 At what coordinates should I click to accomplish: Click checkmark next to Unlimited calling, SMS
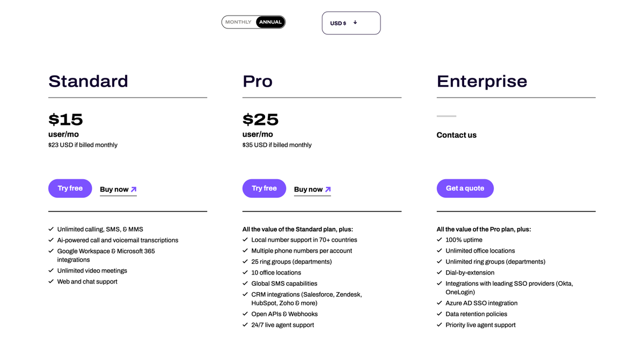click(x=51, y=229)
